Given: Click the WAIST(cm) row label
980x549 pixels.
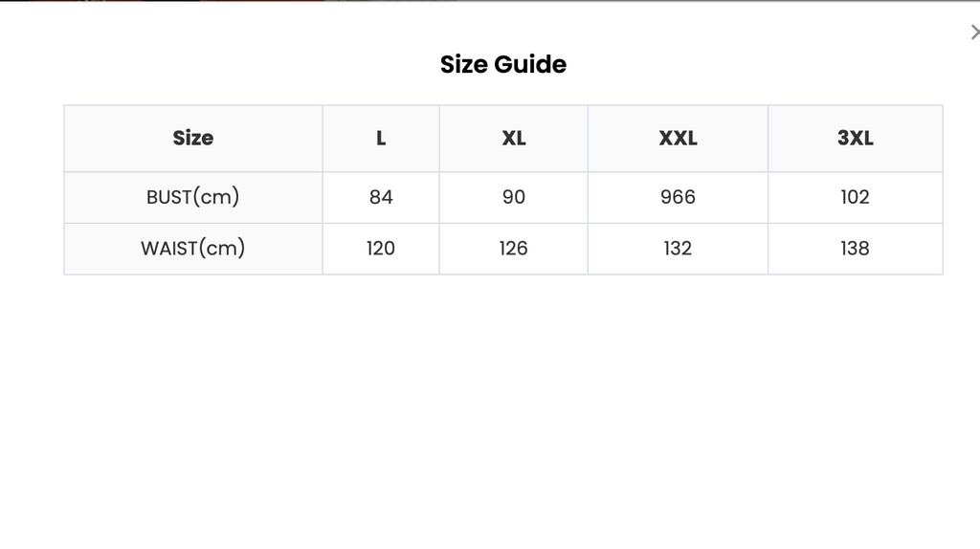Looking at the screenshot, I should (x=193, y=249).
